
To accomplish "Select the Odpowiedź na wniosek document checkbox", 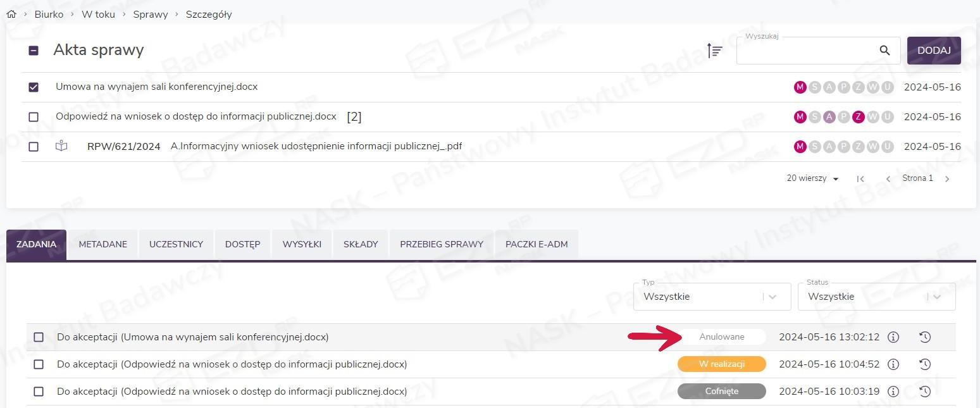I will click(x=34, y=117).
